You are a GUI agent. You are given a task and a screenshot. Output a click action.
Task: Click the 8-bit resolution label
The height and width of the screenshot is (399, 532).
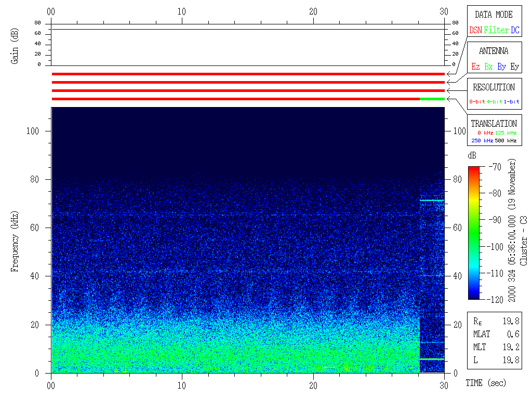point(477,102)
